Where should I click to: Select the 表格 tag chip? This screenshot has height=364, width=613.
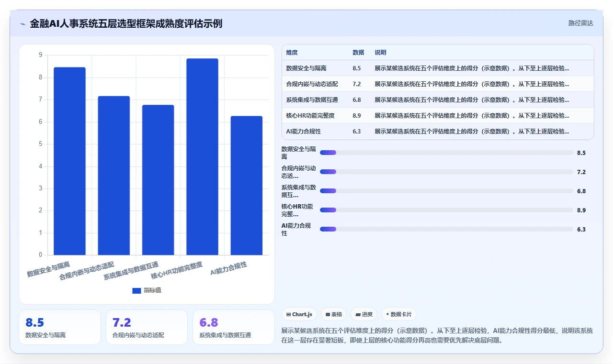(x=334, y=314)
